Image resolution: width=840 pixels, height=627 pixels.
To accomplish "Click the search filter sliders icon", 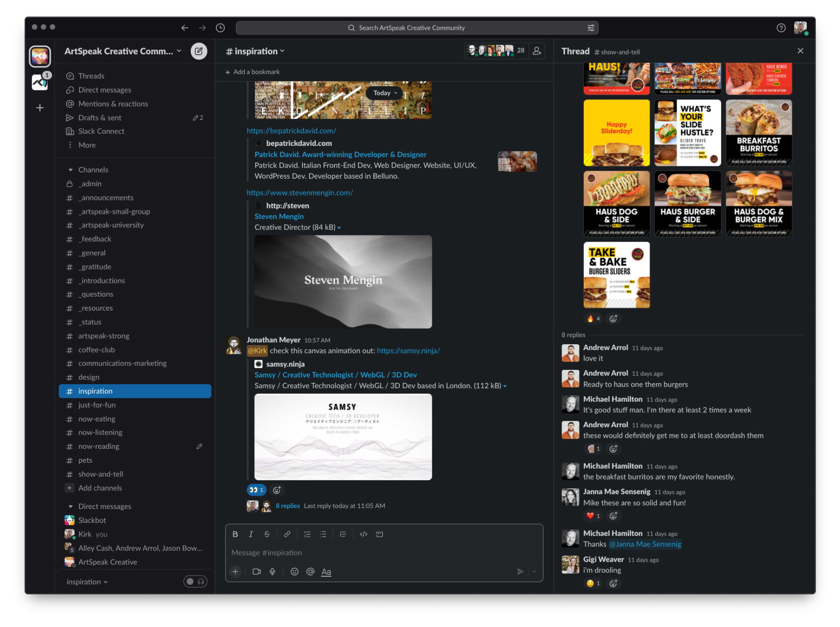I will 591,28.
